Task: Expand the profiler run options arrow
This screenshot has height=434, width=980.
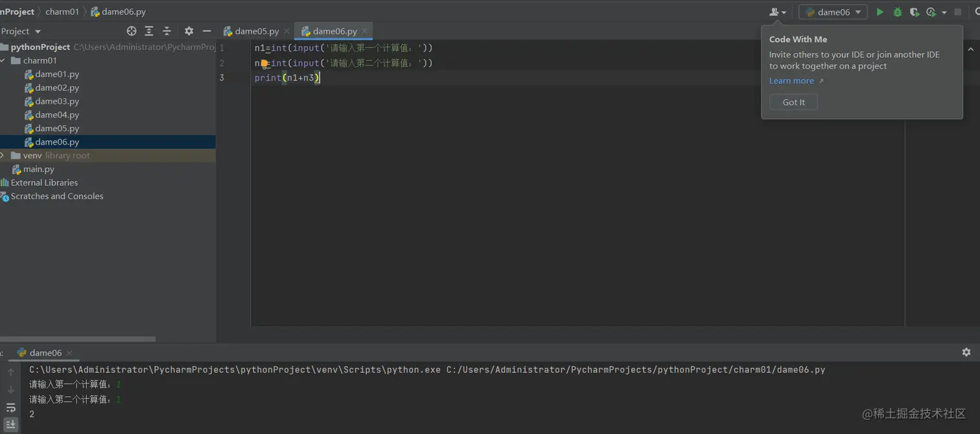Action: [944, 12]
